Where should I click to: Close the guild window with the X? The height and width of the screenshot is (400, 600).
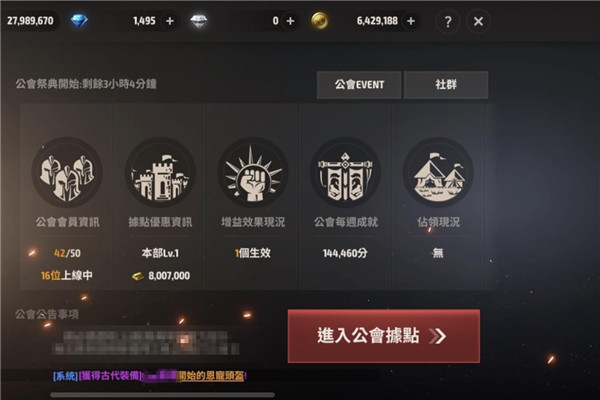pos(478,21)
